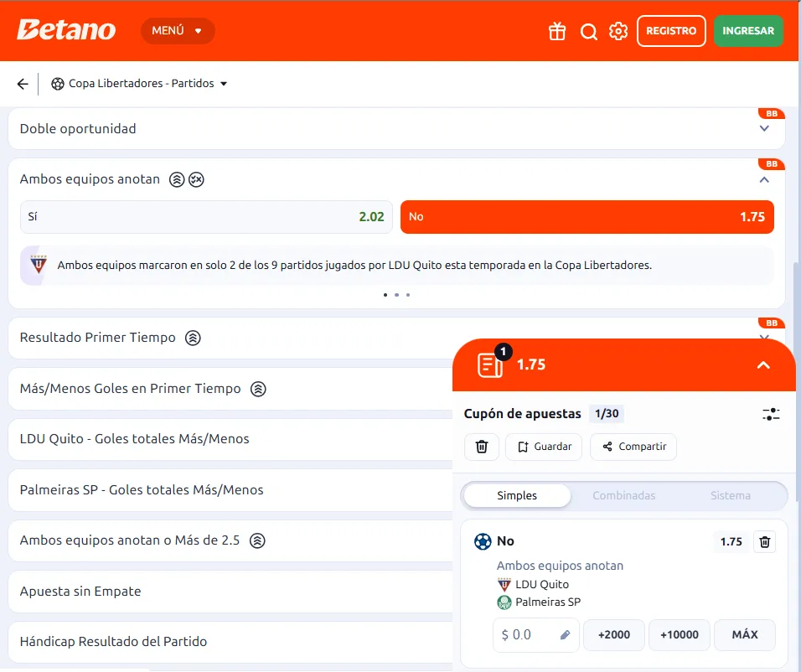Read the LDU Quito stats banner text
Image resolution: width=801 pixels, height=672 pixels.
tap(354, 266)
